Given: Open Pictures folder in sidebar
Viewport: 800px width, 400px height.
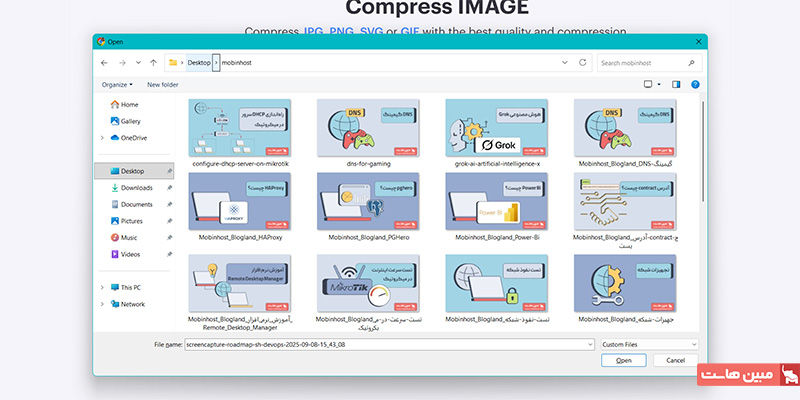Looking at the screenshot, I should click(x=131, y=221).
